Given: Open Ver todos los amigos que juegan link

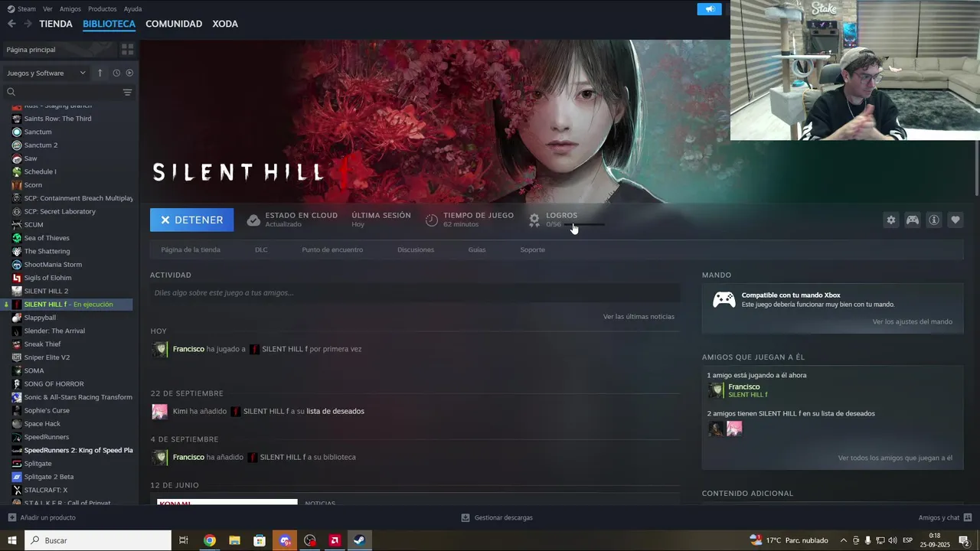Looking at the screenshot, I should coord(895,458).
